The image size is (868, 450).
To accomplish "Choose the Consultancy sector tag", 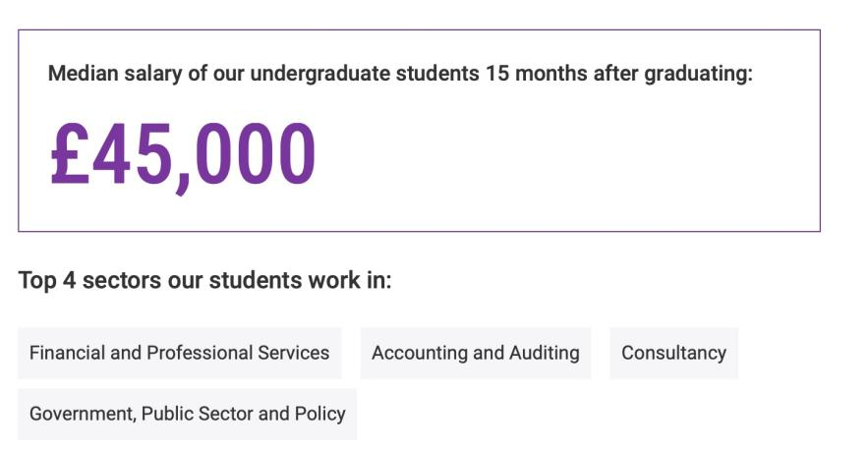I will (x=673, y=353).
